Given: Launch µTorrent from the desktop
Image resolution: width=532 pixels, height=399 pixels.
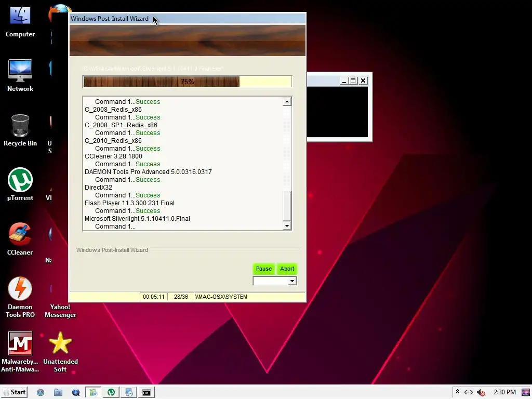Looking at the screenshot, I should coord(20,184).
